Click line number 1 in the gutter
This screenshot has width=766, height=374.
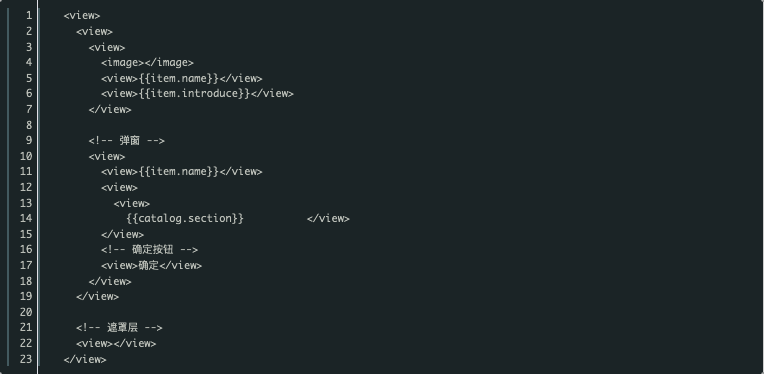point(29,16)
